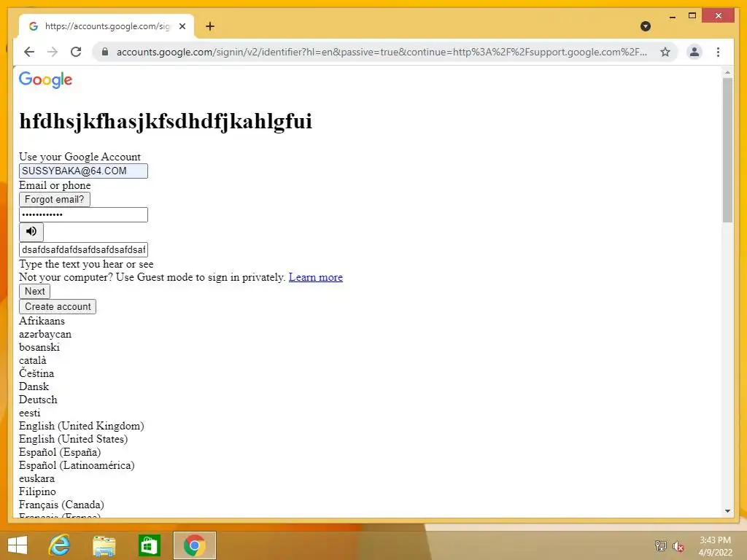Screen dimensions: 747x560
Task: Select the accounts.google.com tab
Action: coord(107,26)
